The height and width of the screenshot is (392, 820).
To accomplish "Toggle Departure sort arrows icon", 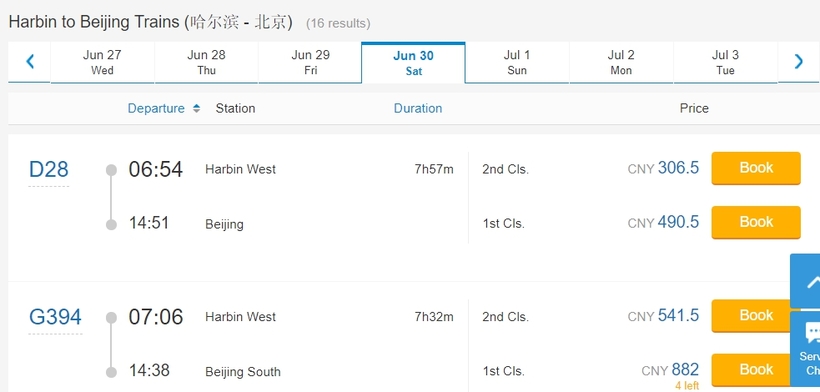I will (x=196, y=109).
